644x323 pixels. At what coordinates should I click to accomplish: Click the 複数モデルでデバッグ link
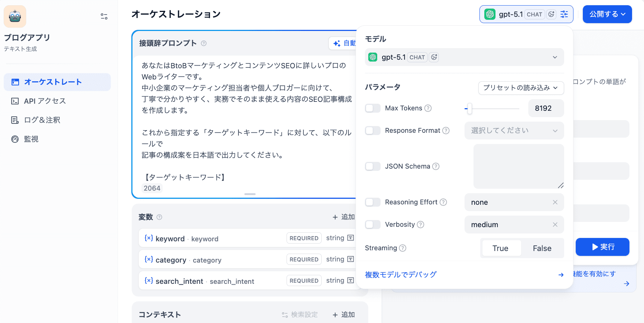pos(401,275)
